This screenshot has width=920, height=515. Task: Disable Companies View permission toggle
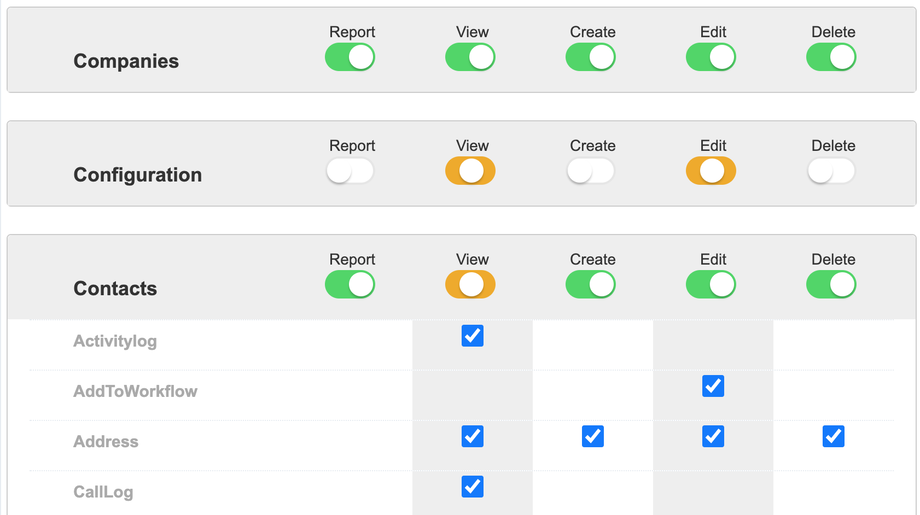tap(470, 57)
